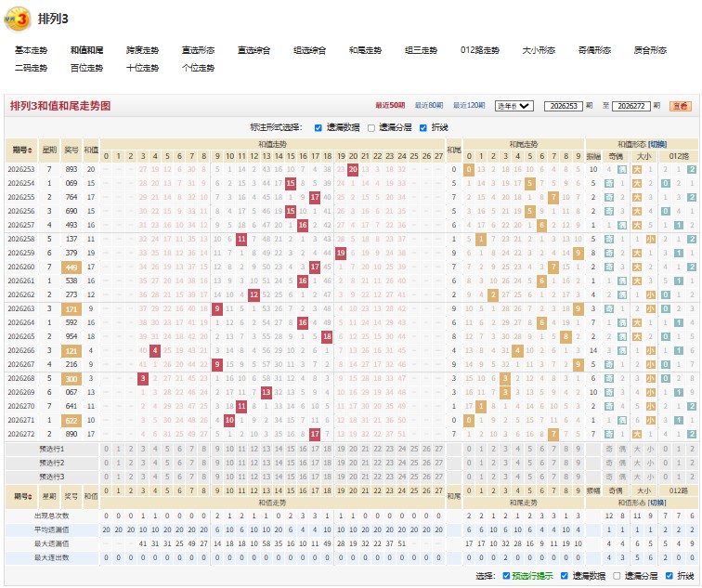Screen dimensions: 702x588
Task: Select the 个位走势 tab
Action: (x=198, y=68)
